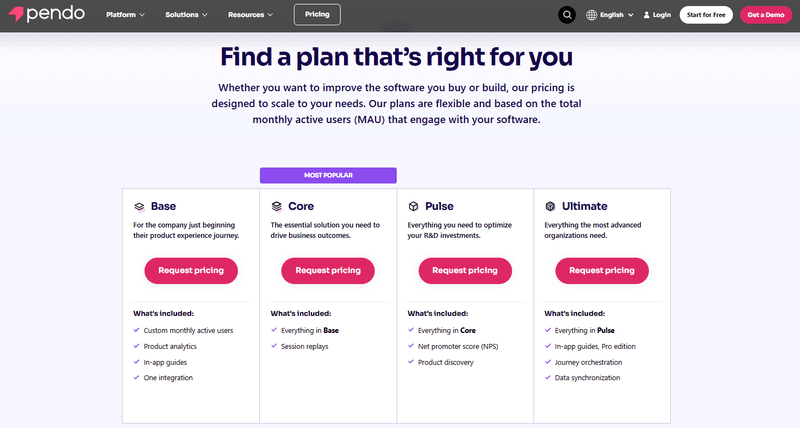Go to the Pricing tab
800x428 pixels.
317,15
